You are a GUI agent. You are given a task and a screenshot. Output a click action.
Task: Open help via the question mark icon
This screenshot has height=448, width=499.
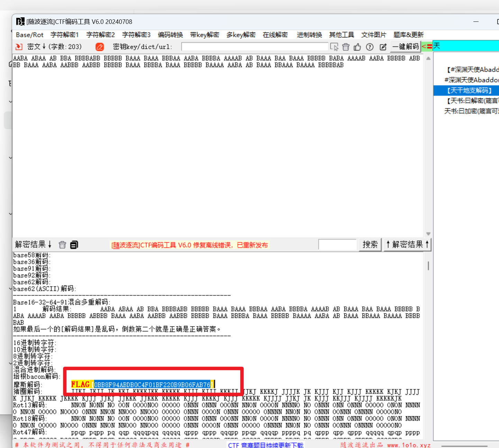click(370, 47)
